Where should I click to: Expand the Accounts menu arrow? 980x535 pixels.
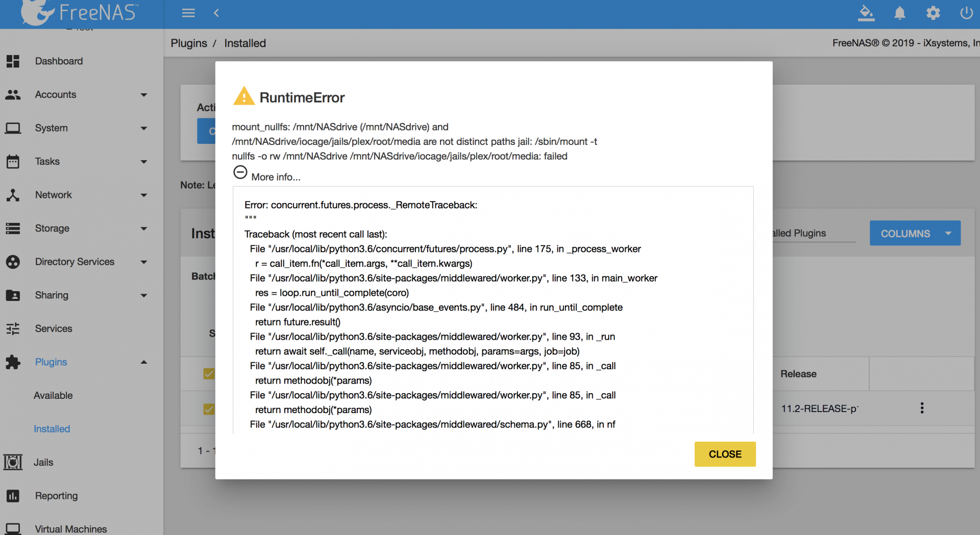144,95
